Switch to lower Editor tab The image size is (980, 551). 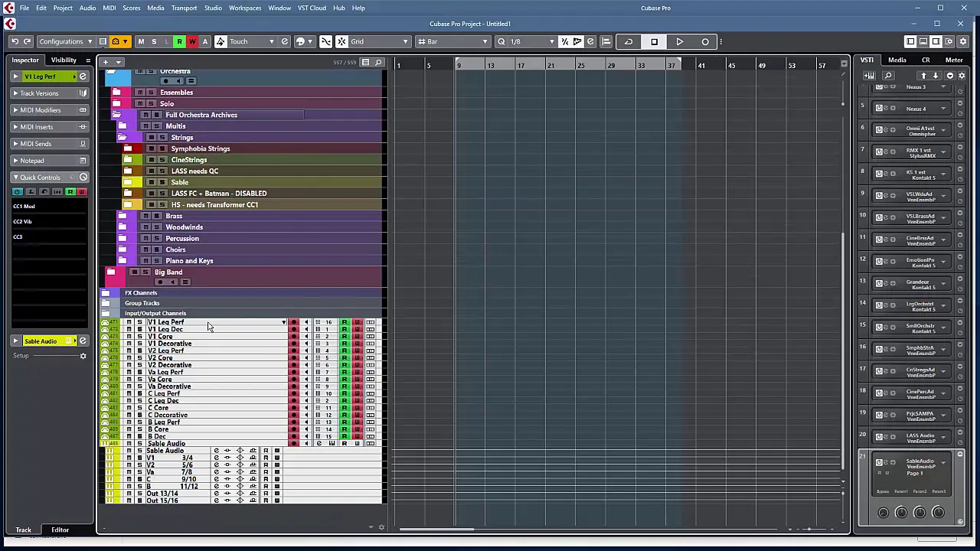(60, 530)
